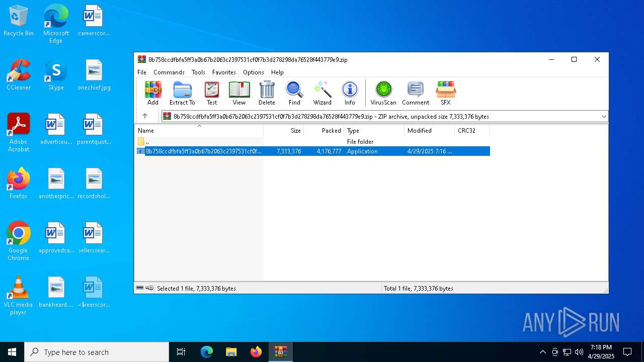Select anotherpric... image file on desktop
Screen dimensions: 644x362
[56, 184]
